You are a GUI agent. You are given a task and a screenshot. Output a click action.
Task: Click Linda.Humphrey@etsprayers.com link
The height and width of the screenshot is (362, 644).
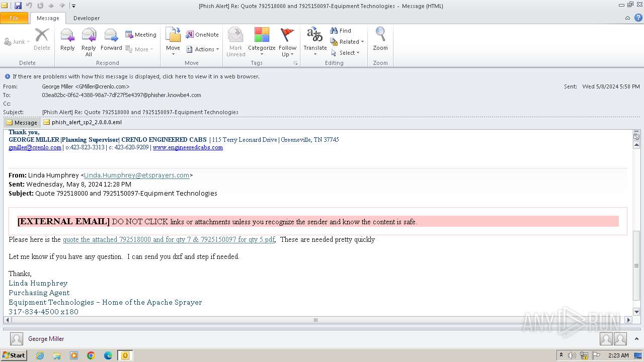tap(137, 175)
